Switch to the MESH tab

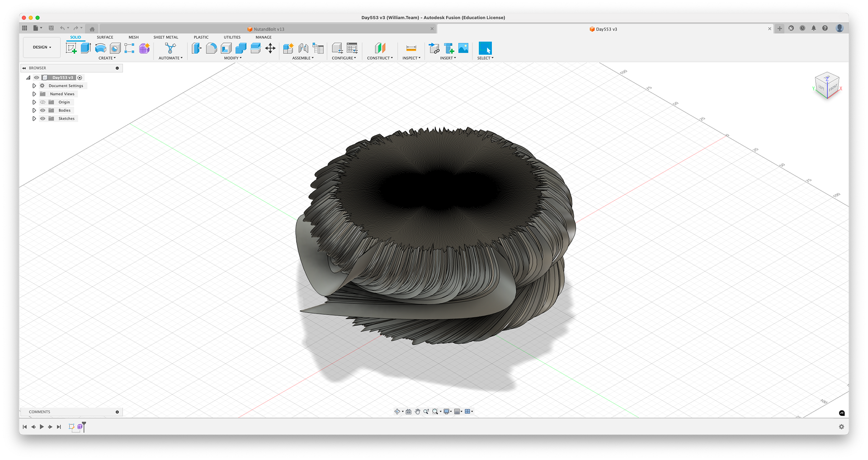coord(133,37)
